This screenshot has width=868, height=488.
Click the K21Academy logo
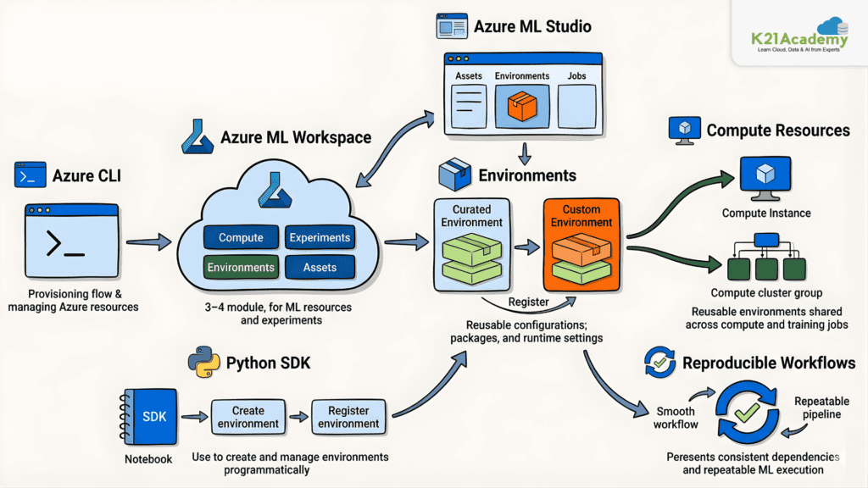pyautogui.click(x=800, y=35)
